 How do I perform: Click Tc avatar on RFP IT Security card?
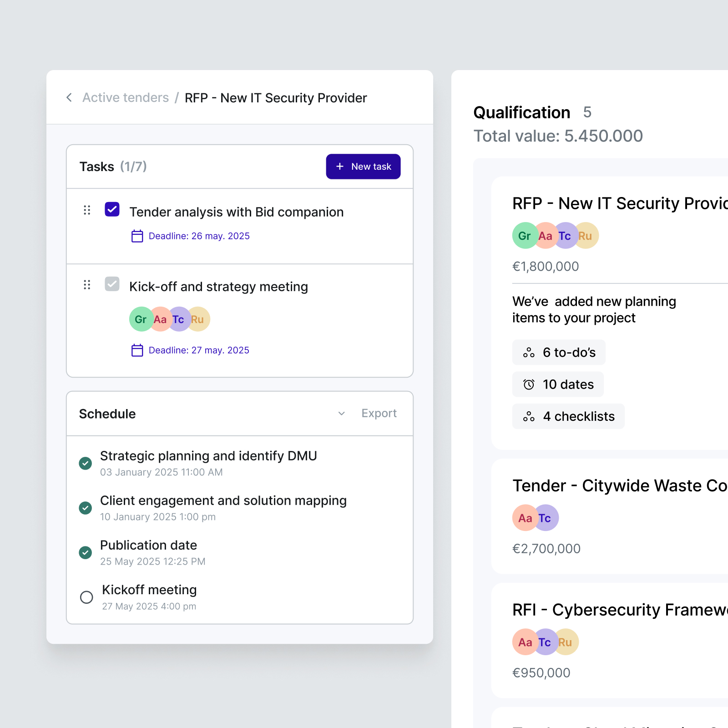tap(565, 236)
